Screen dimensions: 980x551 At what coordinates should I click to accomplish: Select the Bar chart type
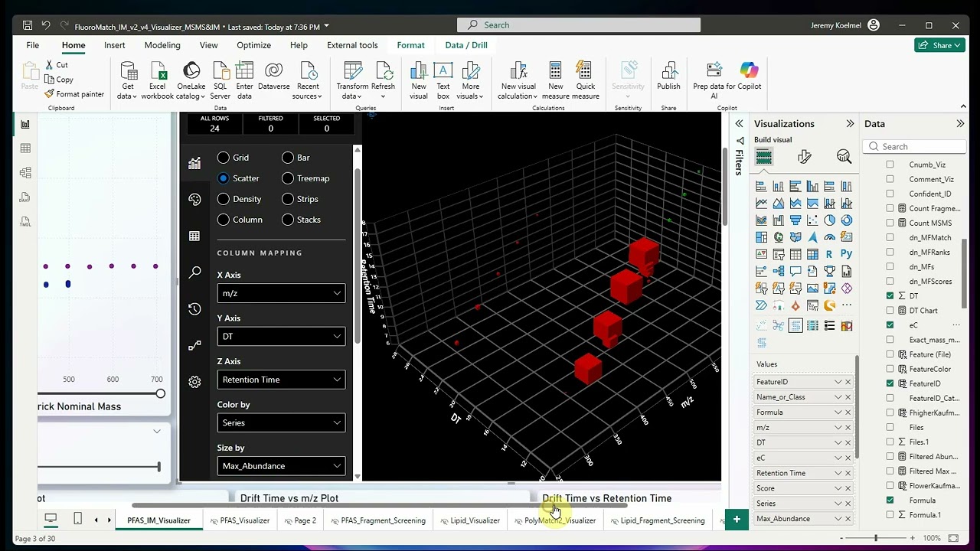[288, 158]
